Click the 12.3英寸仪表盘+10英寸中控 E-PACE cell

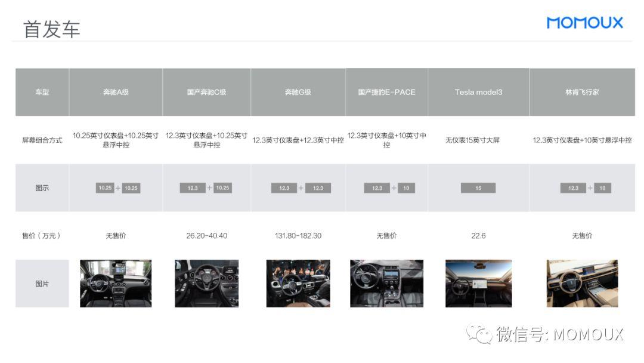tap(386, 140)
